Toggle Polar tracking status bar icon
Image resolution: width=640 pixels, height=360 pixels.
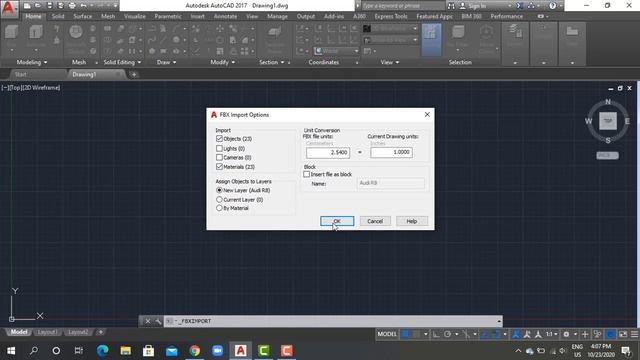click(447, 334)
